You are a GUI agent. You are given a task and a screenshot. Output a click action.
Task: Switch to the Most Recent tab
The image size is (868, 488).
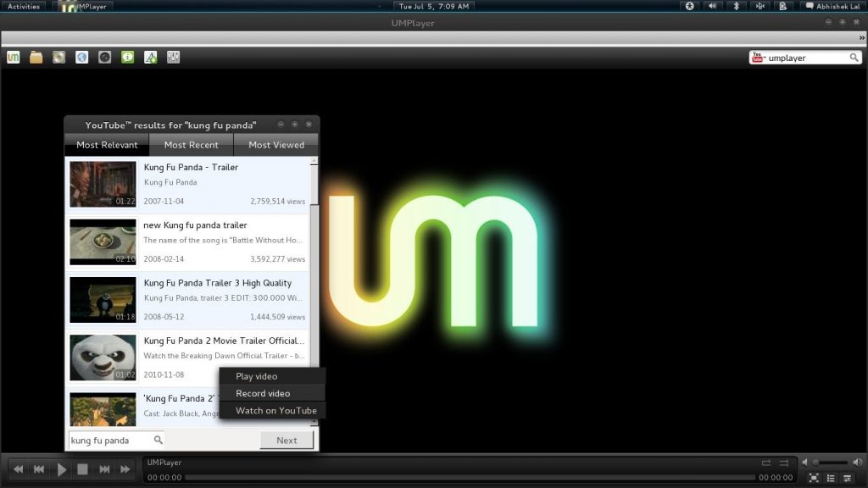pyautogui.click(x=191, y=144)
